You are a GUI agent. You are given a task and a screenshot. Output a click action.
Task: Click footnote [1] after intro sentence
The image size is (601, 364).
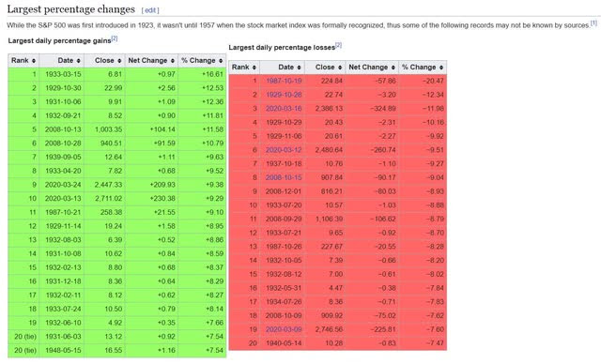(x=593, y=23)
